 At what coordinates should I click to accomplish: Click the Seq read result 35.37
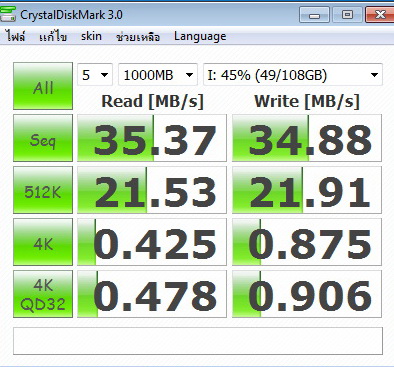(x=152, y=138)
